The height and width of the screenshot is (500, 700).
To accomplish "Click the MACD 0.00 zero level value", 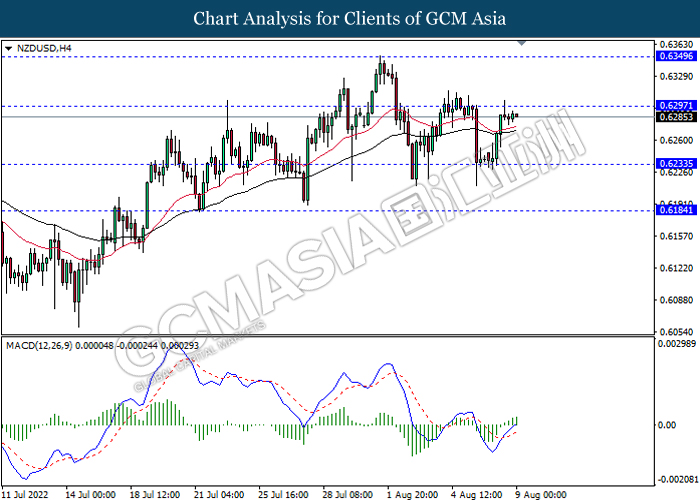I will [667, 425].
